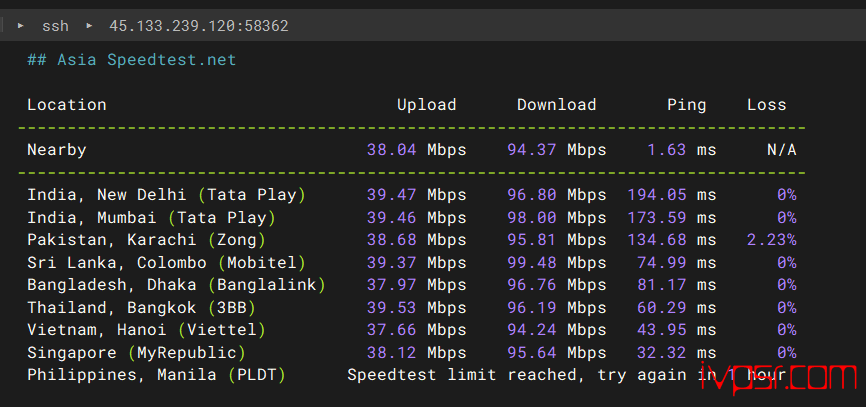The image size is (866, 407).
Task: Click Colombo download 99.48
Action: pyautogui.click(x=532, y=263)
